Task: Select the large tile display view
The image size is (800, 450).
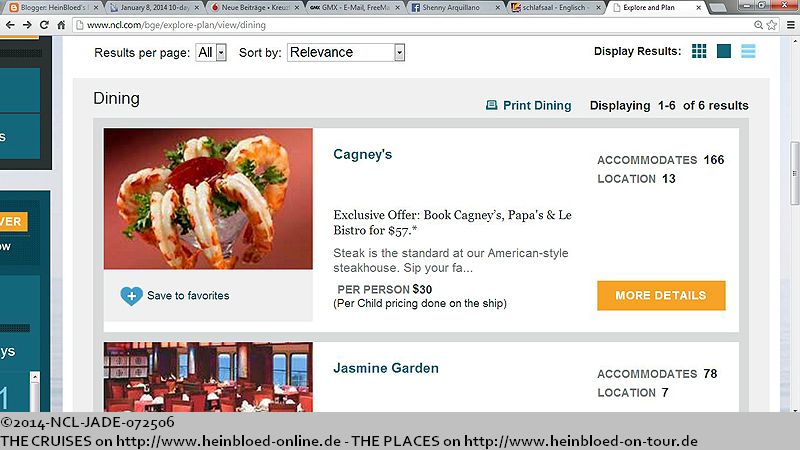Action: coord(723,51)
